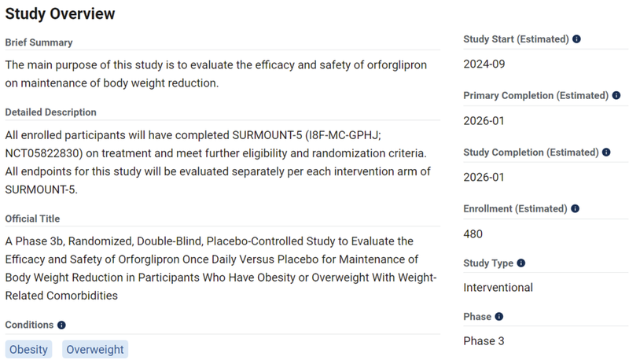This screenshot has width=629, height=364.
Task: Click the Detailed Description label
Action: tap(50, 112)
